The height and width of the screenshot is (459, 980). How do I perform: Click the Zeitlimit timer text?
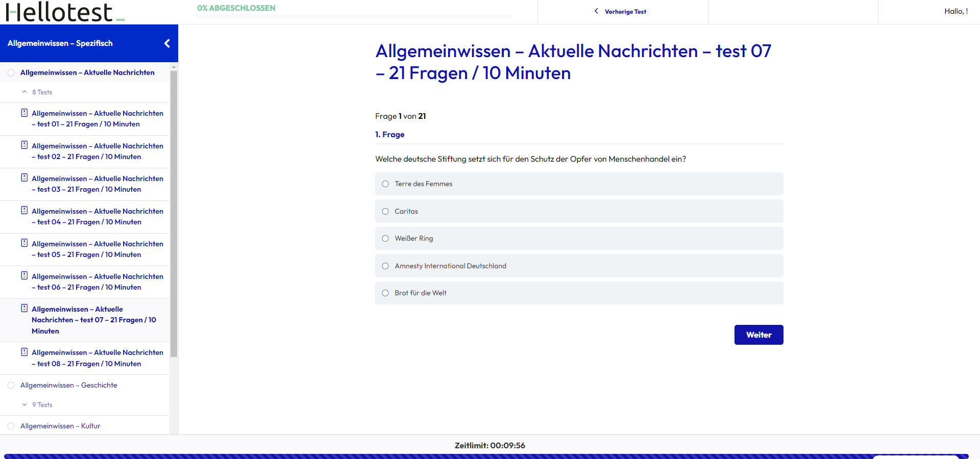(490, 446)
